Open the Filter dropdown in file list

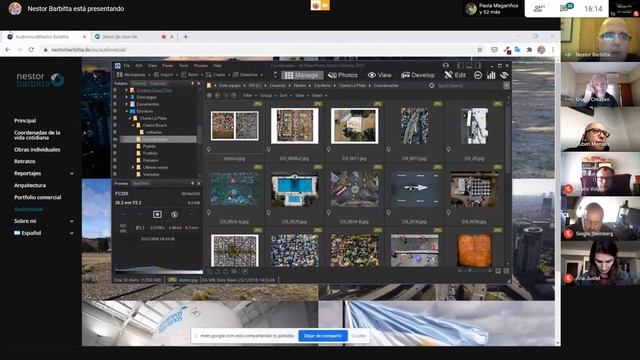tap(249, 96)
